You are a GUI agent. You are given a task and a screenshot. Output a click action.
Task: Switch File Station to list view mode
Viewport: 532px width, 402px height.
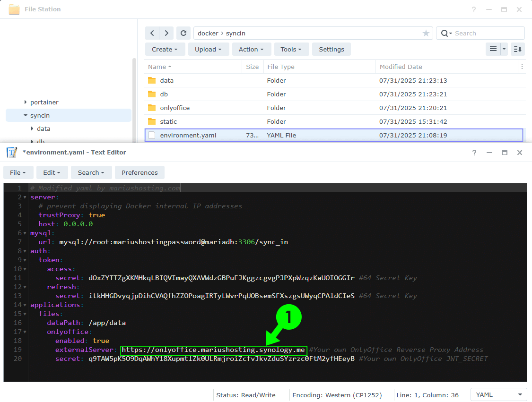493,49
